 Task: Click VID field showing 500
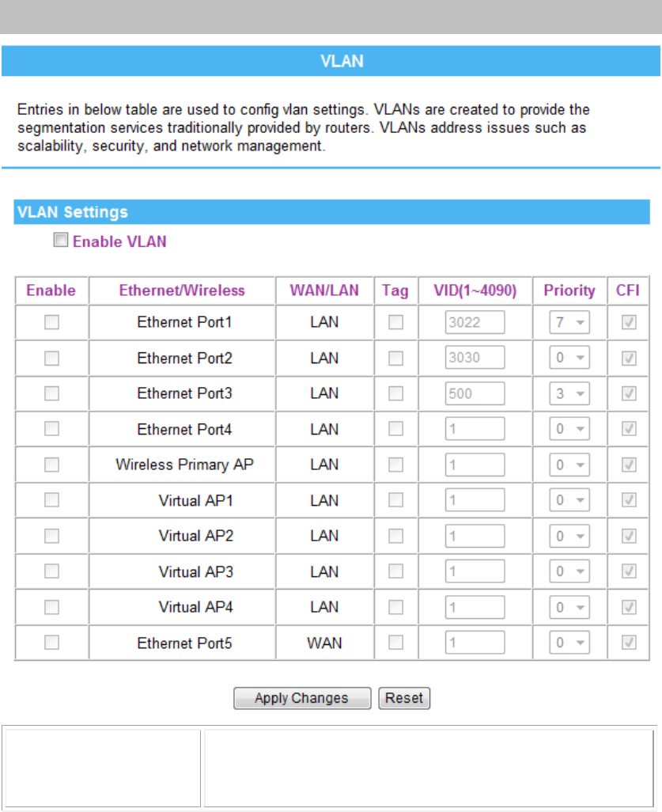click(475, 393)
